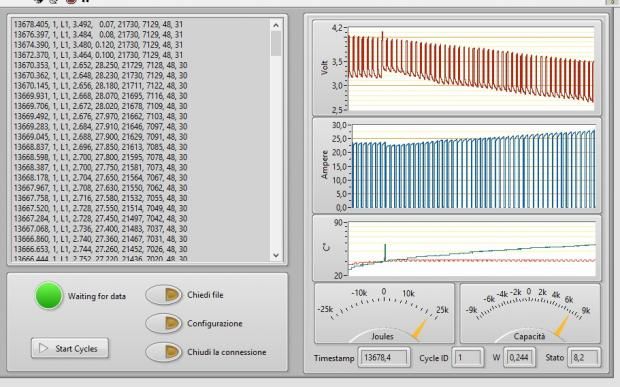620x387 pixels.
Task: Select log row starting 13669.492
Action: click(100, 117)
